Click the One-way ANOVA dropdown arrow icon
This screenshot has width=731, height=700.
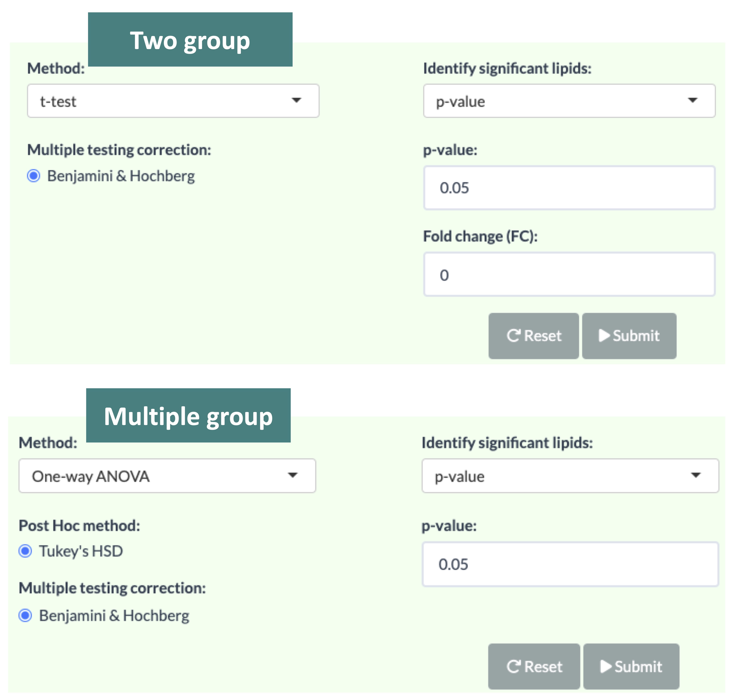pyautogui.click(x=293, y=475)
